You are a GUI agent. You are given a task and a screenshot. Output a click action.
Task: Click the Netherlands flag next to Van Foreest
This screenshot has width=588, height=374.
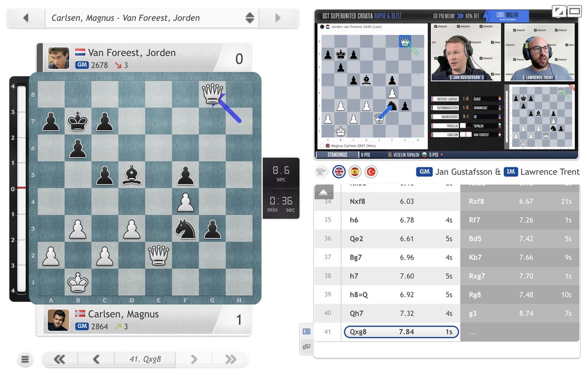click(80, 52)
